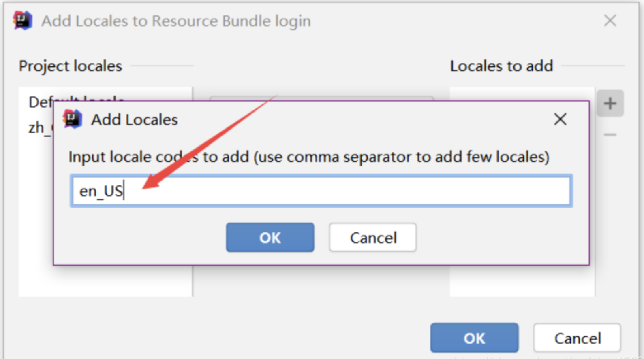644x359 pixels.
Task: Click the plus icon to add locale
Action: coord(610,104)
